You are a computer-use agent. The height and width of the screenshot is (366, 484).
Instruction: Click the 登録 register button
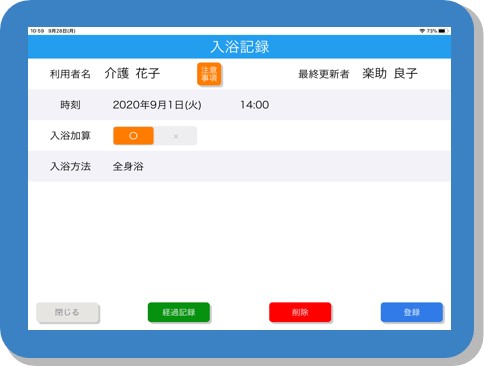pos(412,312)
